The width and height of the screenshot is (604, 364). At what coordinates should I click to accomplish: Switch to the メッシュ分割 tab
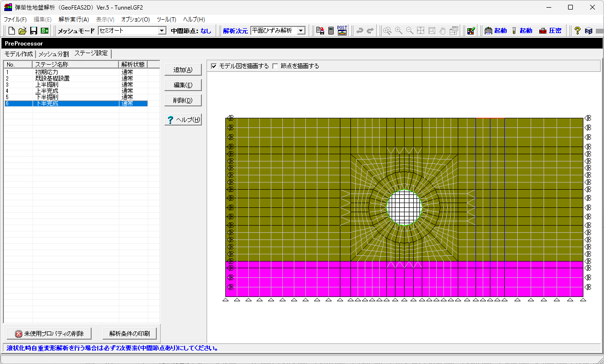pyautogui.click(x=53, y=54)
